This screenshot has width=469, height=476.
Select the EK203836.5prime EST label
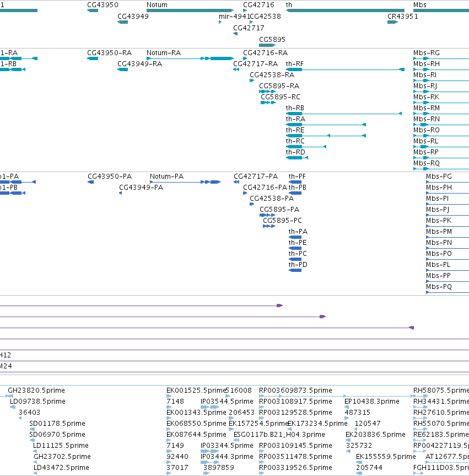tap(375, 435)
